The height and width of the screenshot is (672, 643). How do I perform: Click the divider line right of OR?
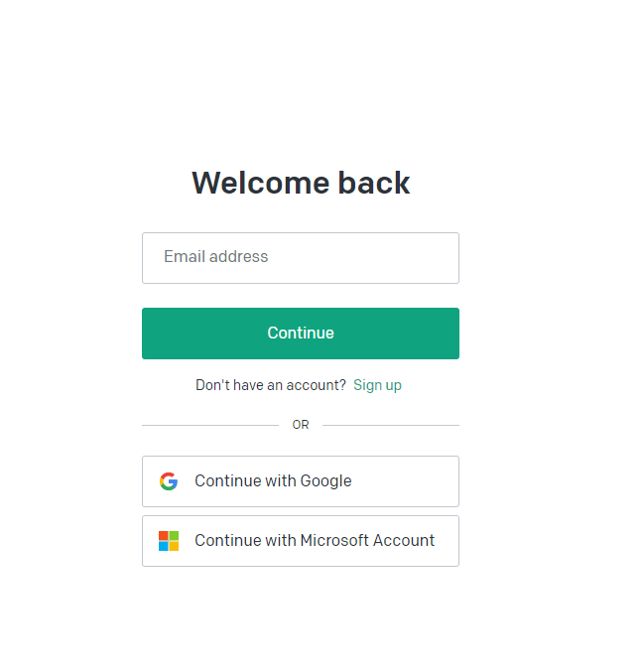(391, 425)
